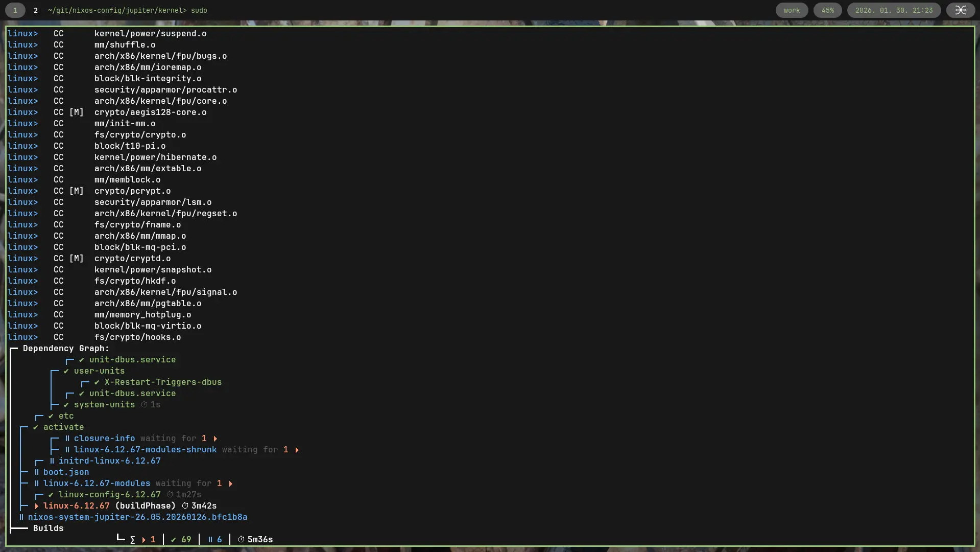This screenshot has width=980, height=552.
Task: Click the battery 45% indicator
Action: (827, 10)
